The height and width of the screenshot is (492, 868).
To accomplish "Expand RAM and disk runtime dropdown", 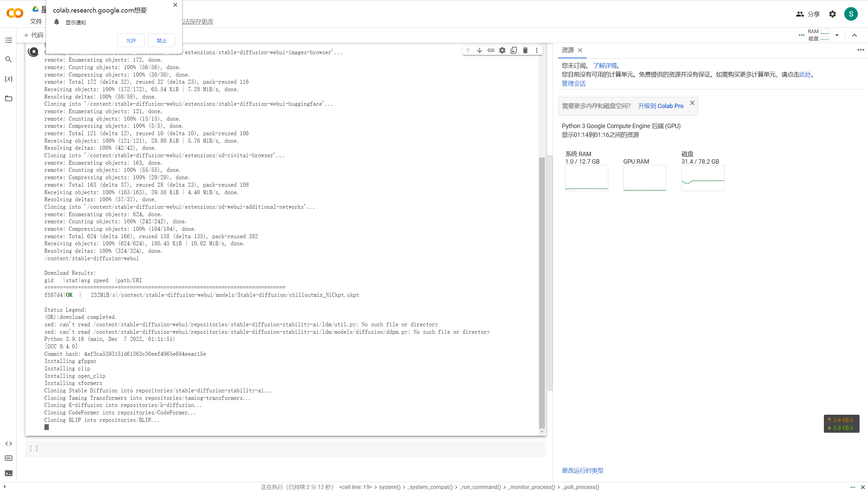I will pyautogui.click(x=837, y=35).
